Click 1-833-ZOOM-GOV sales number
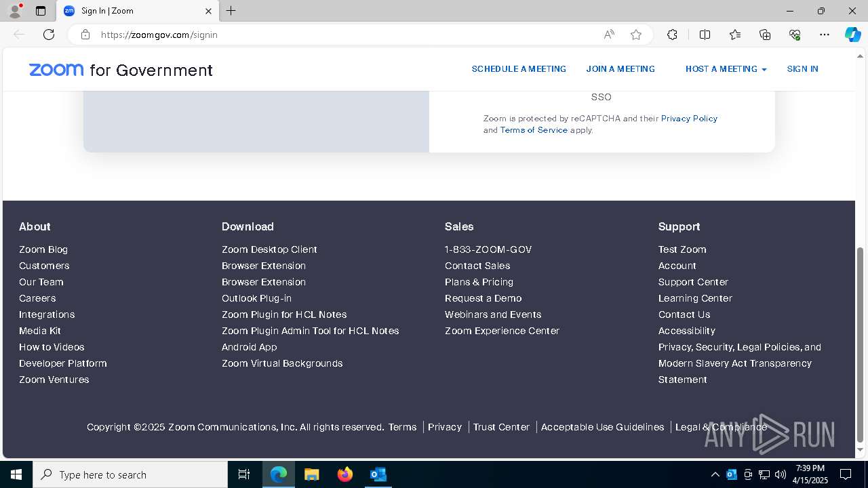Image resolution: width=868 pixels, height=488 pixels. 488,249
